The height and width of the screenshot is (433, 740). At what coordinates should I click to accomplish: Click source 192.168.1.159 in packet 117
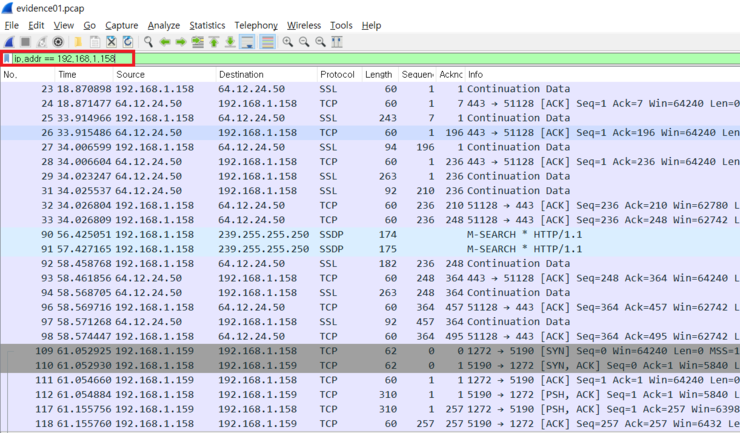point(154,409)
